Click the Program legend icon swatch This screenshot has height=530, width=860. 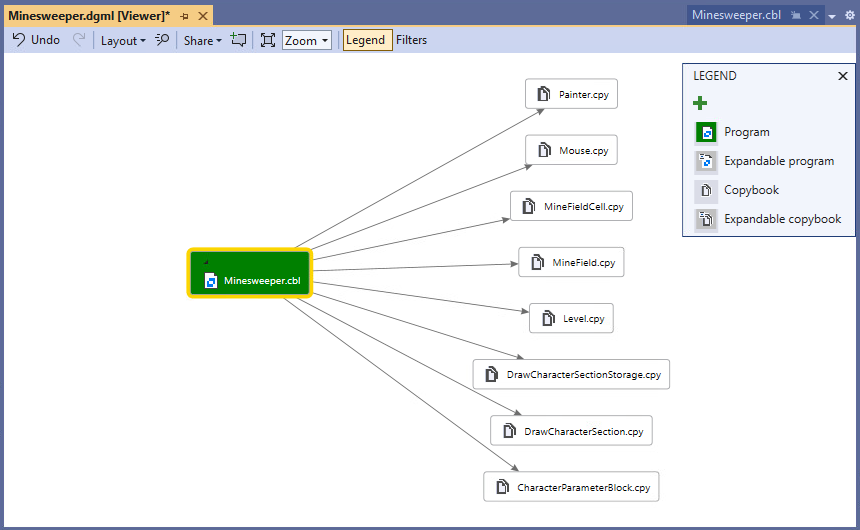coord(707,132)
